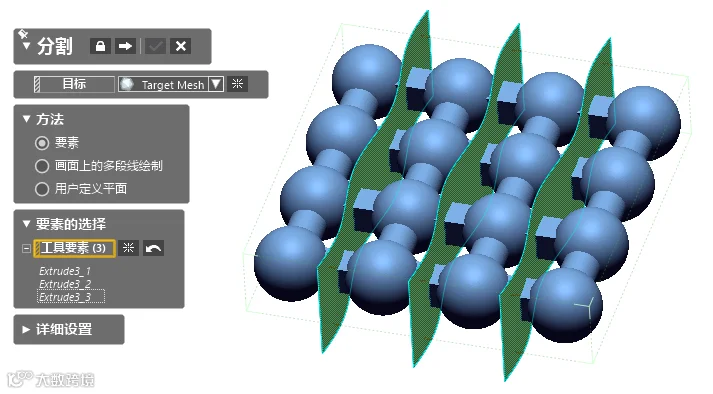Image resolution: width=713 pixels, height=394 pixels.
Task: Select the 要素 radio option
Action: pos(42,143)
